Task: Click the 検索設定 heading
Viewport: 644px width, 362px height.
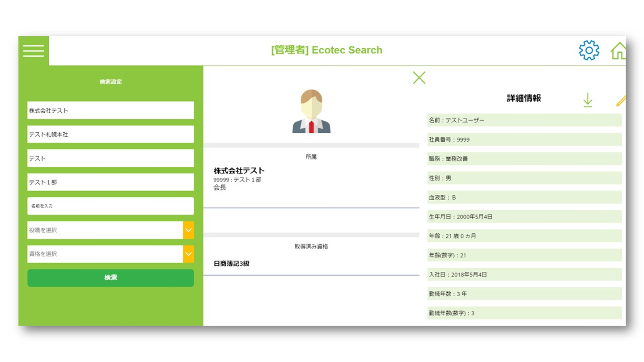Action: click(x=110, y=82)
